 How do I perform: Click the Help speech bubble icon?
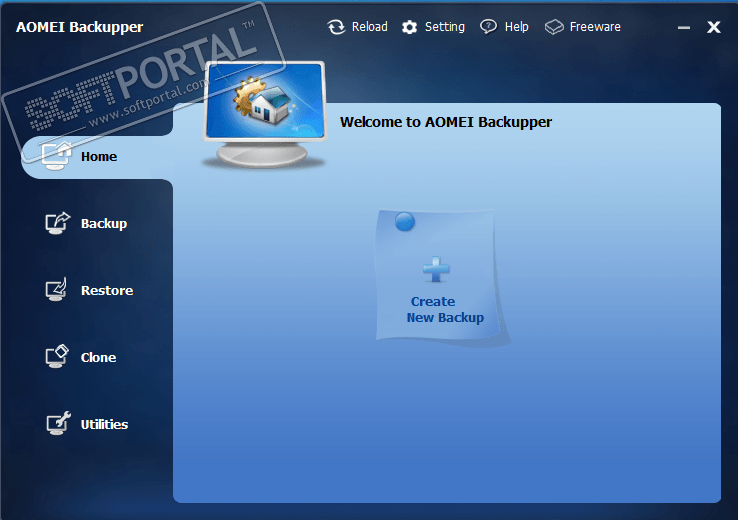[488, 27]
